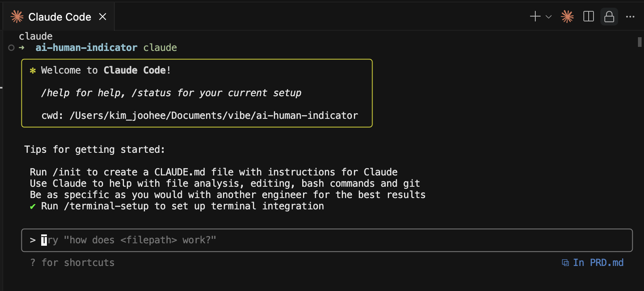The image size is (644, 291).
Task: Close the Claude Code tab
Action: pos(103,17)
